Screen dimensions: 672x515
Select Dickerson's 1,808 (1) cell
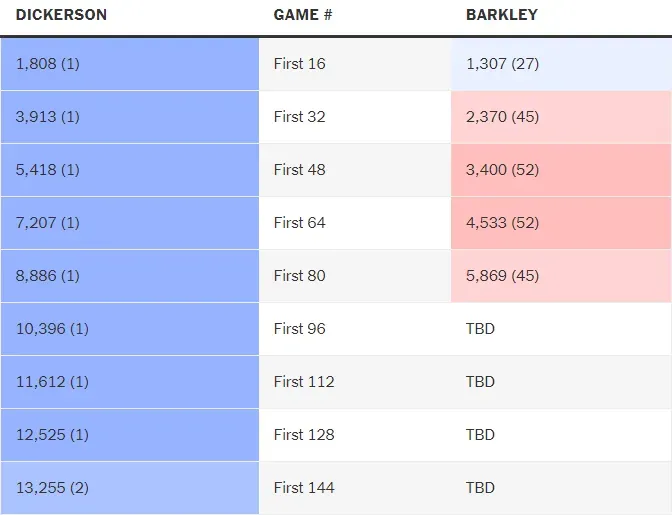pos(47,64)
